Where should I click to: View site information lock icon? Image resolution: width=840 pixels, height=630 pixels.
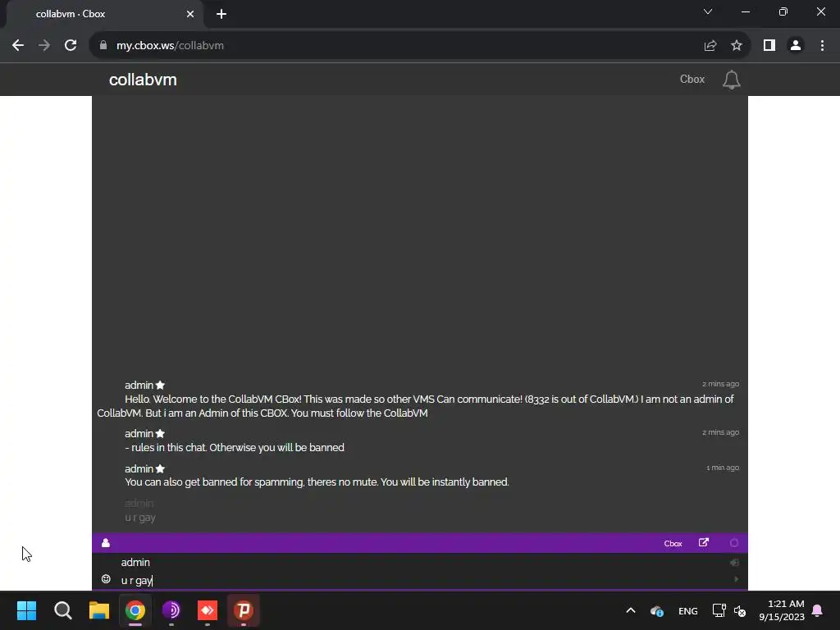[x=103, y=45]
